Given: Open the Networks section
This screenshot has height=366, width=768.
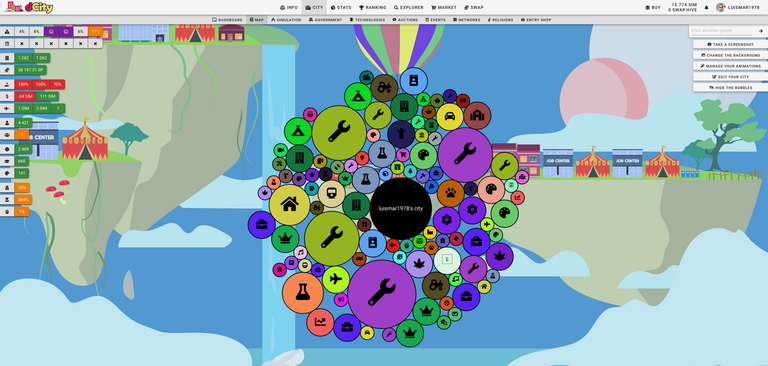Looking at the screenshot, I should click(466, 20).
